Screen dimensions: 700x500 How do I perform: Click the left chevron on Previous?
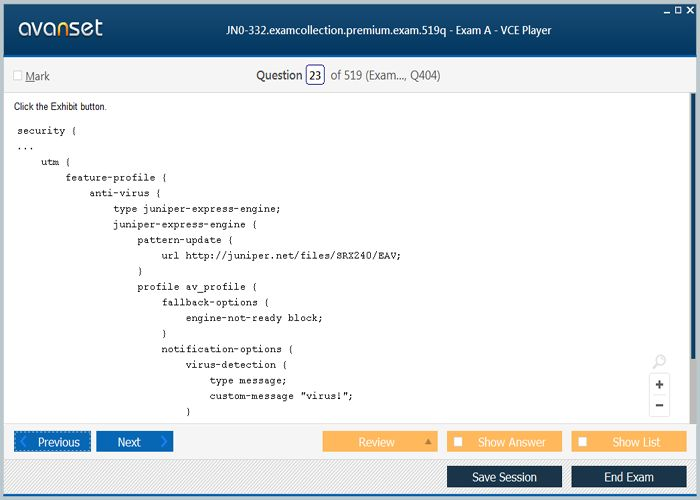tap(24, 442)
